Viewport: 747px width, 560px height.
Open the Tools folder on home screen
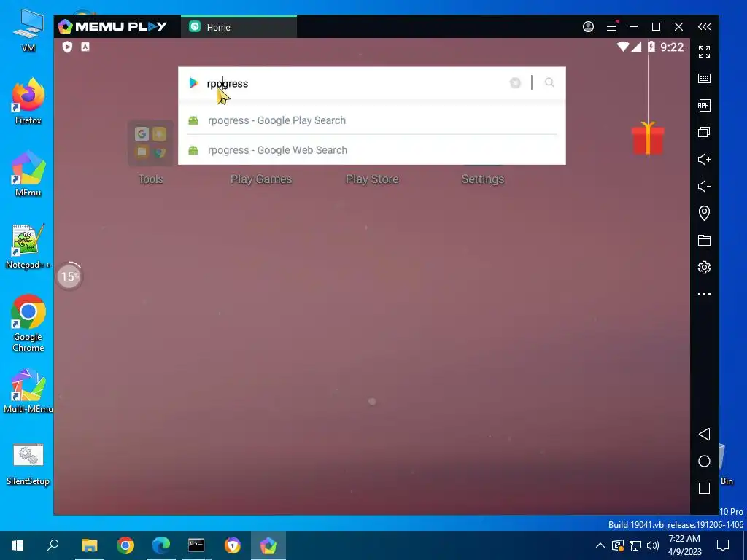(150, 143)
